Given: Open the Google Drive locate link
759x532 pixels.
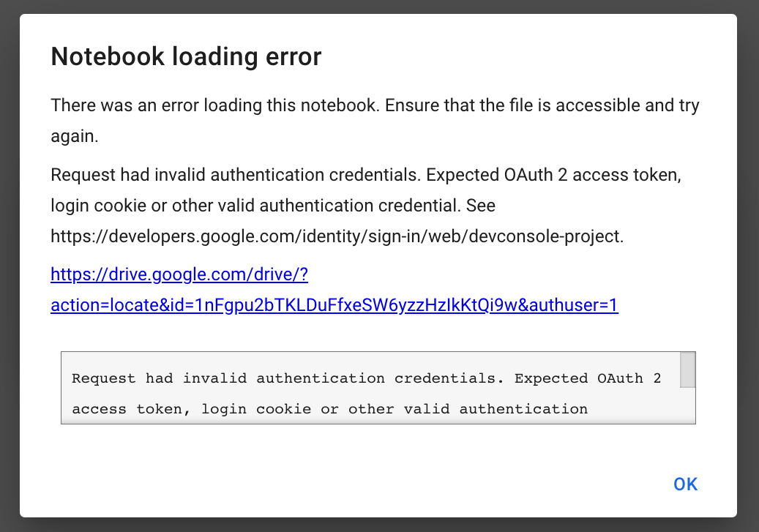Looking at the screenshot, I should coord(179,274).
